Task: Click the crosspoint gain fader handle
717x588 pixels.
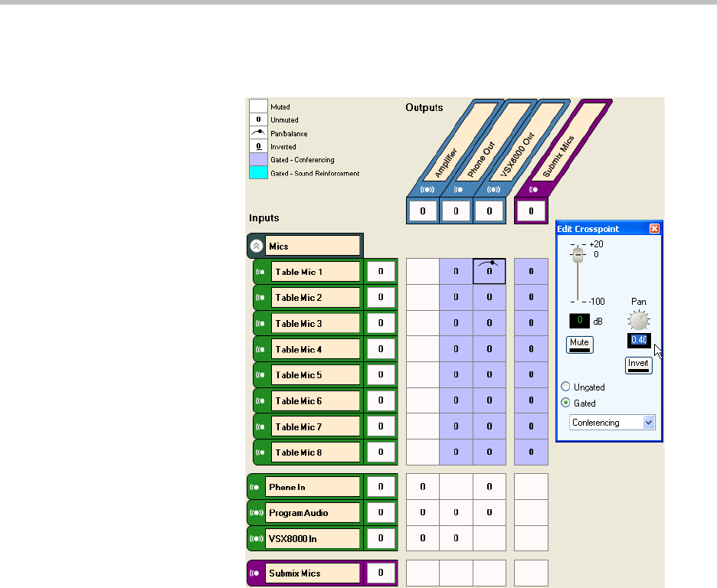Action: [578, 255]
